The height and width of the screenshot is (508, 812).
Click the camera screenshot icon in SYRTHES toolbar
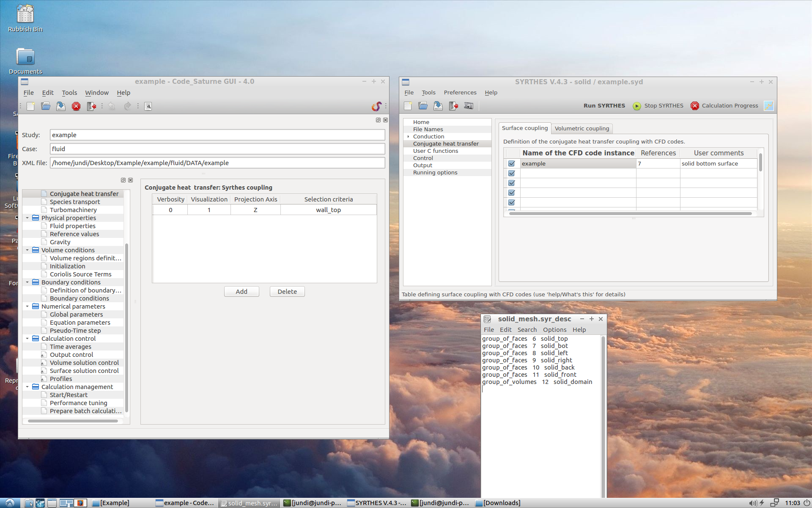click(x=469, y=106)
